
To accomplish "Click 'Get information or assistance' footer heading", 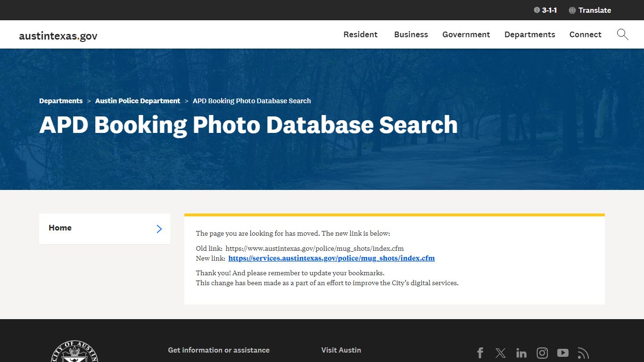I will tap(219, 350).
